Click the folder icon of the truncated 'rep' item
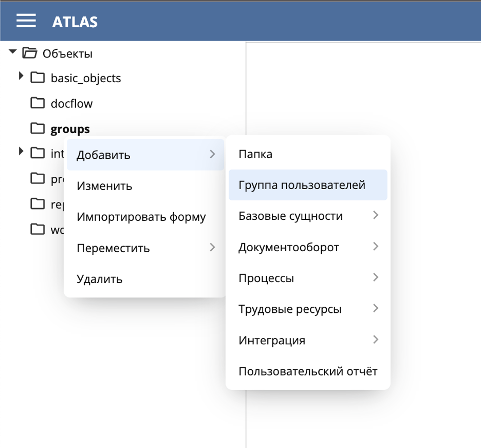 37,204
